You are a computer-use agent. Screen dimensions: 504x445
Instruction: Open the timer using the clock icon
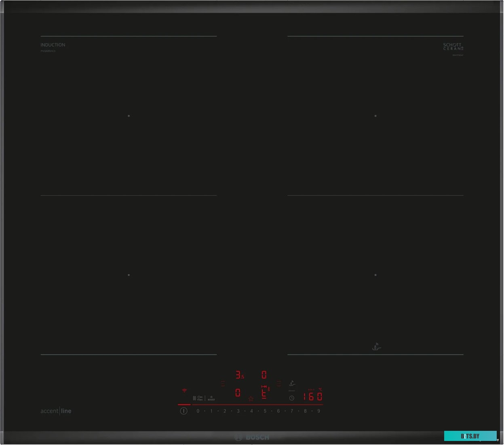click(x=292, y=398)
